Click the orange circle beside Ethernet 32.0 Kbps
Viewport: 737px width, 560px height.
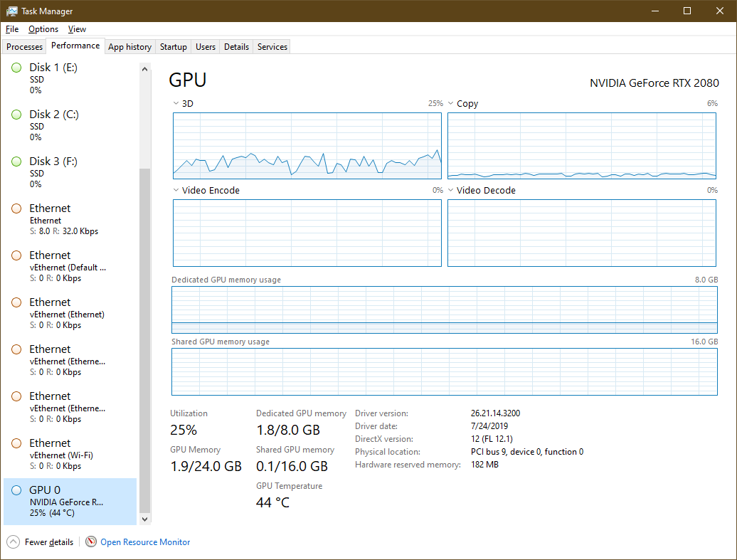coord(16,208)
